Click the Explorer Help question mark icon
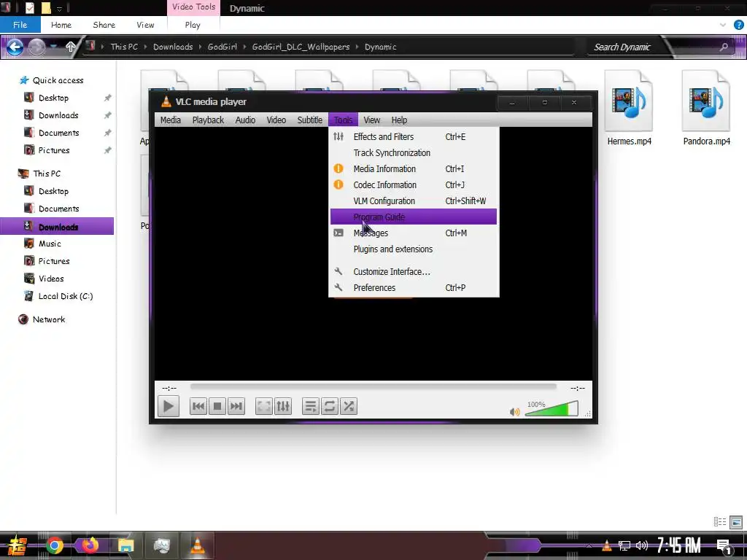This screenshot has height=560, width=747. tap(738, 25)
